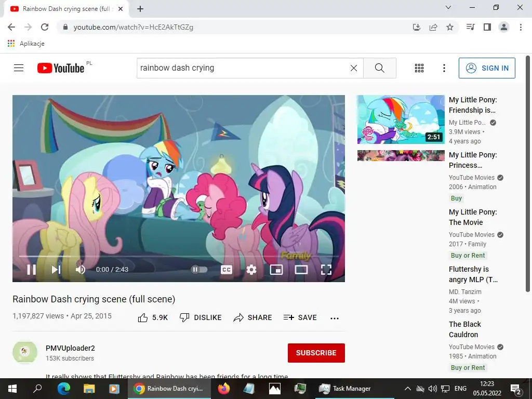Viewport: 532px width, 399px height.
Task: Click the address bar URL
Action: click(134, 27)
